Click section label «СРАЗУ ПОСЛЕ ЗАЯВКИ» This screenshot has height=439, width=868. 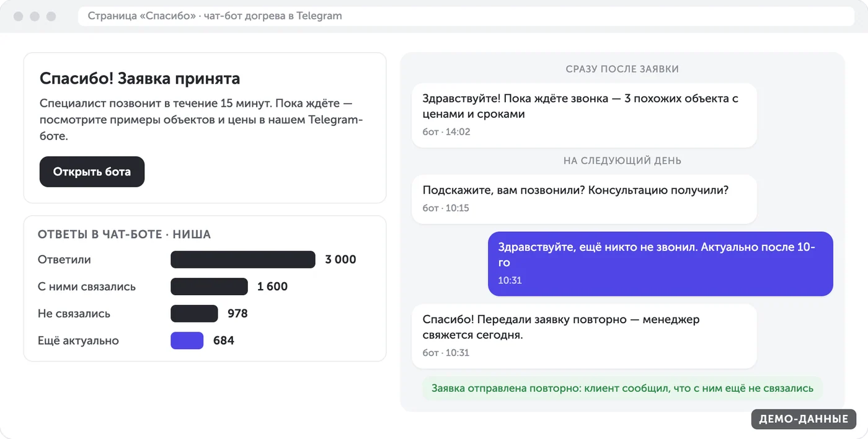coord(622,69)
